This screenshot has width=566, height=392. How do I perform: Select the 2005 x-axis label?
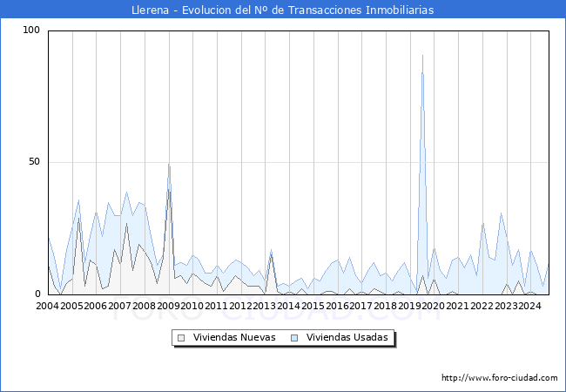point(71,306)
